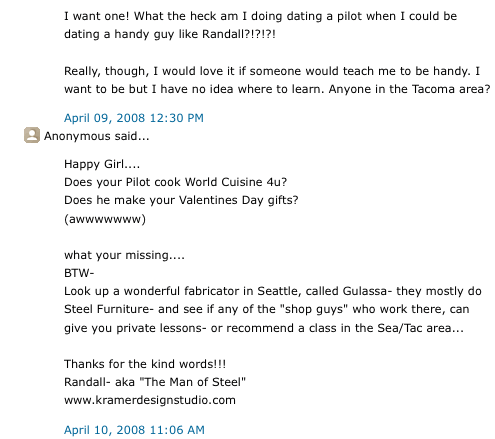This screenshot has width=495, height=439.
Task: Click "Does your Pilot cook World Cuisine 4u?"
Action: tap(175, 182)
